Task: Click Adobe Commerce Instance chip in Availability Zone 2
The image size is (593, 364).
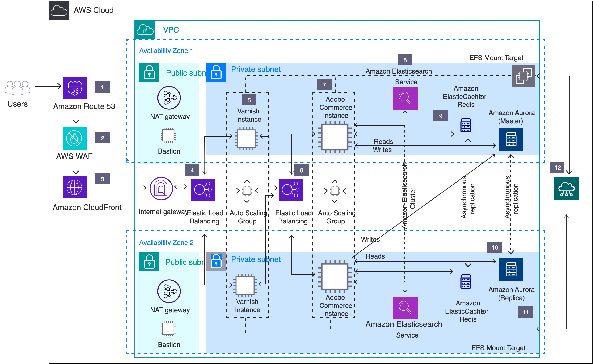Action: click(335, 276)
